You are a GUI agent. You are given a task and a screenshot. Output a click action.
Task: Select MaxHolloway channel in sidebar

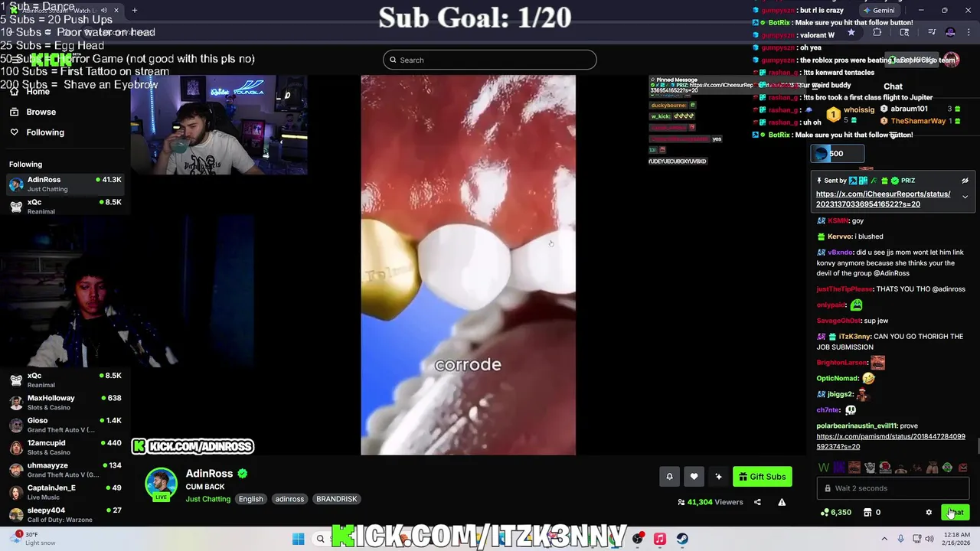click(65, 403)
